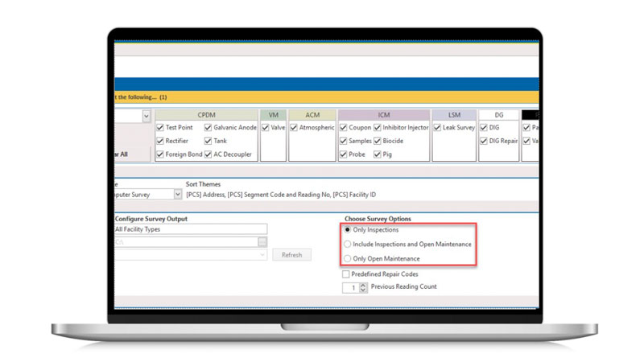Uncheck the Test Point checkbox
644x362 pixels.
tap(160, 128)
